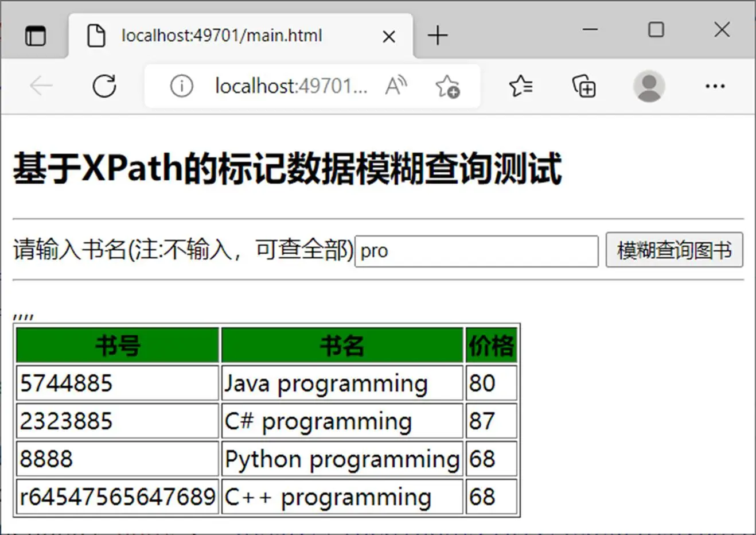Close the localhost:49701/main.html tab

click(389, 37)
